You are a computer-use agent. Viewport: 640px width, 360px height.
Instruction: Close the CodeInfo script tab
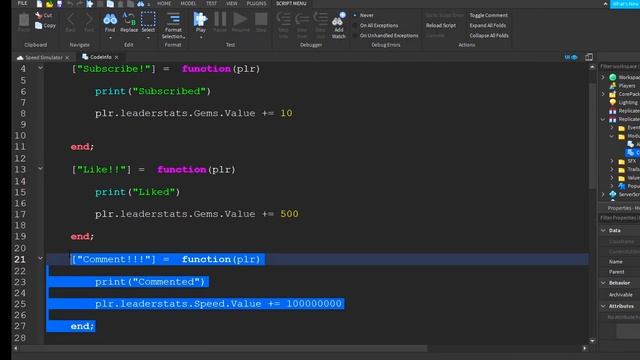(116, 58)
